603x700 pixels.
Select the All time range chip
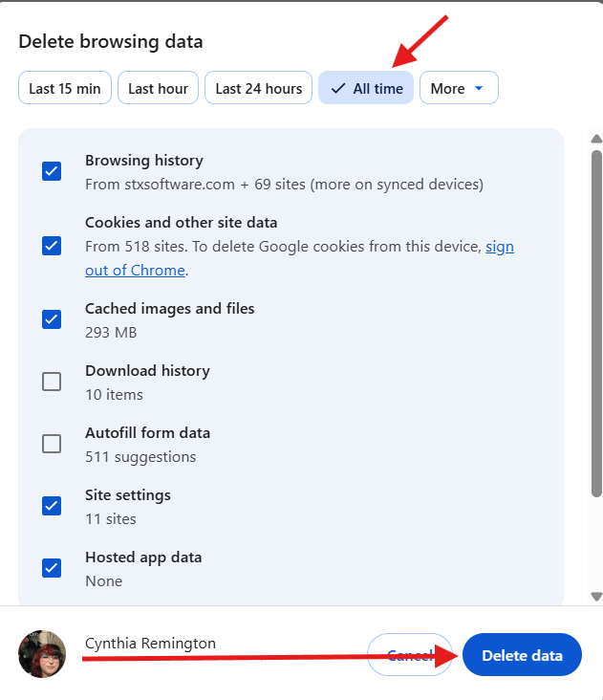coord(366,88)
